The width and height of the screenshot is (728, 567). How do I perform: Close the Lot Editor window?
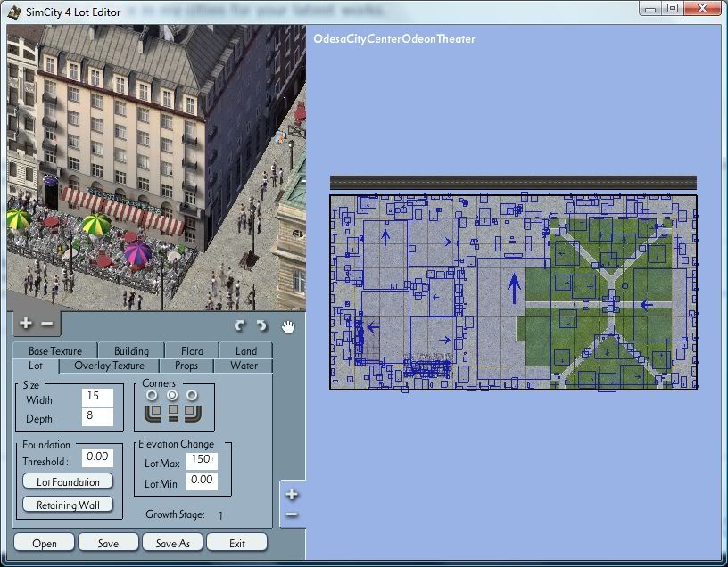pyautogui.click(x=702, y=8)
